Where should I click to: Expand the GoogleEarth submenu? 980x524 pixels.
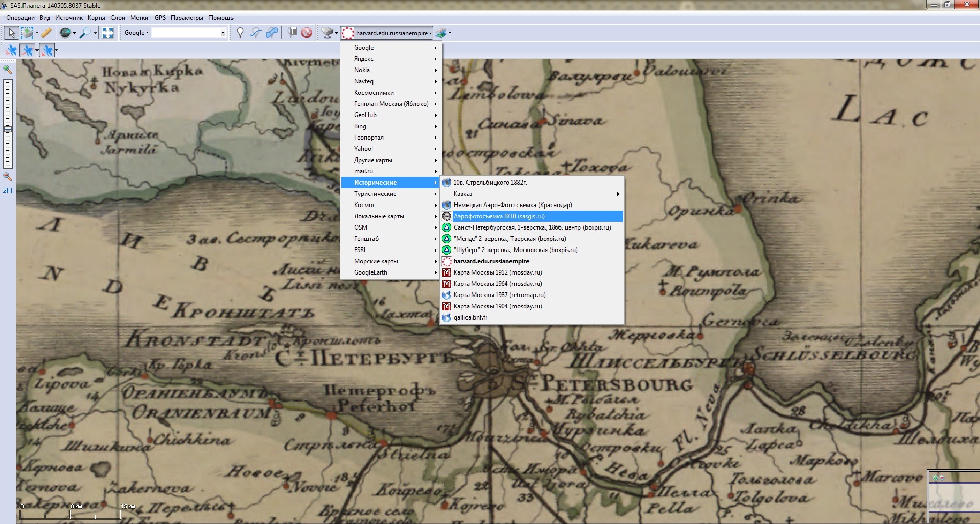[x=391, y=272]
